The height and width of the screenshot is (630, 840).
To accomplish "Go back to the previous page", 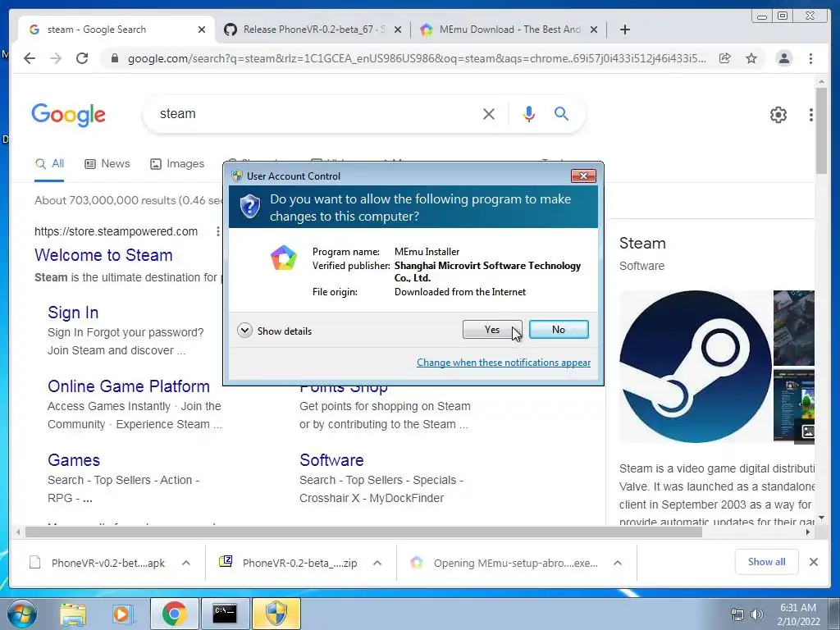I will click(30, 58).
